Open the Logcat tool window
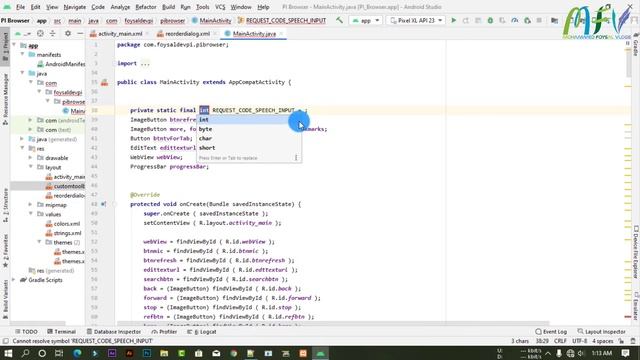Screen dimensions: 640x360 [202, 331]
